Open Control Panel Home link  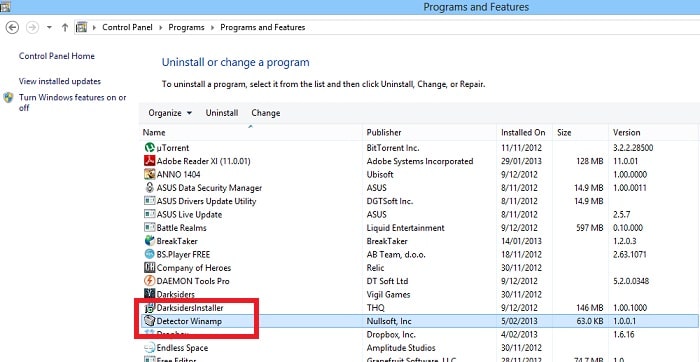coord(57,56)
